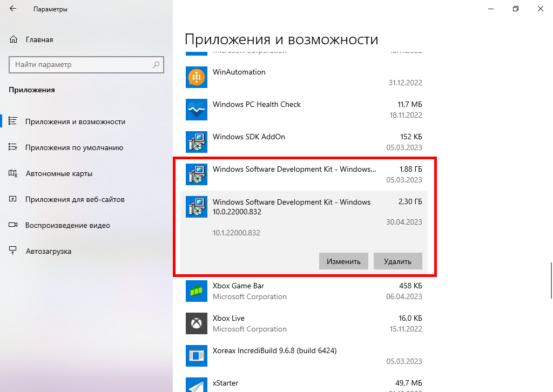This screenshot has height=392, width=553.
Task: Click the Xbox Game Bar green icon
Action: click(197, 291)
